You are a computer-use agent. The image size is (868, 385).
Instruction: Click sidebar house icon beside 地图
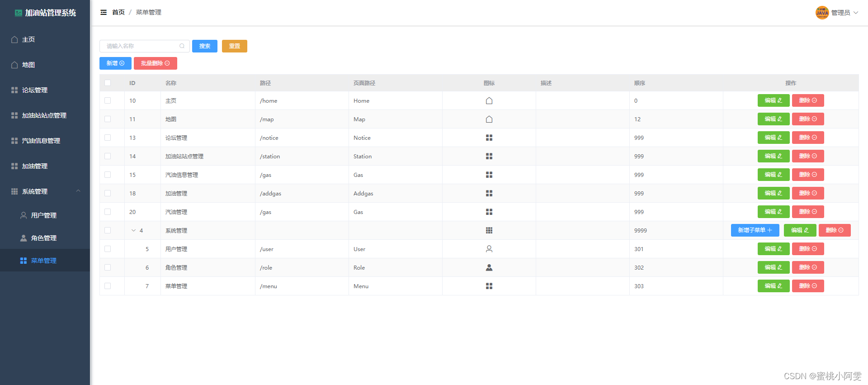point(14,65)
